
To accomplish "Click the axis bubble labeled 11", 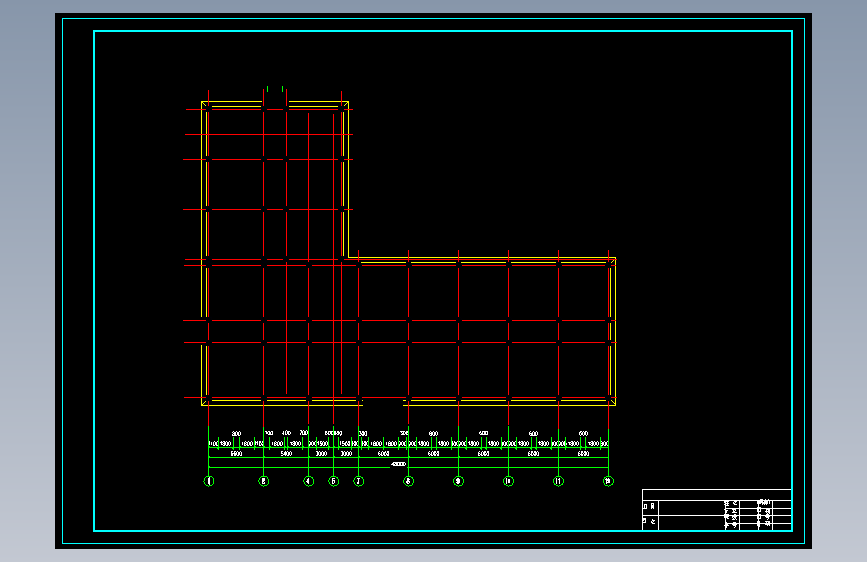I will (558, 481).
